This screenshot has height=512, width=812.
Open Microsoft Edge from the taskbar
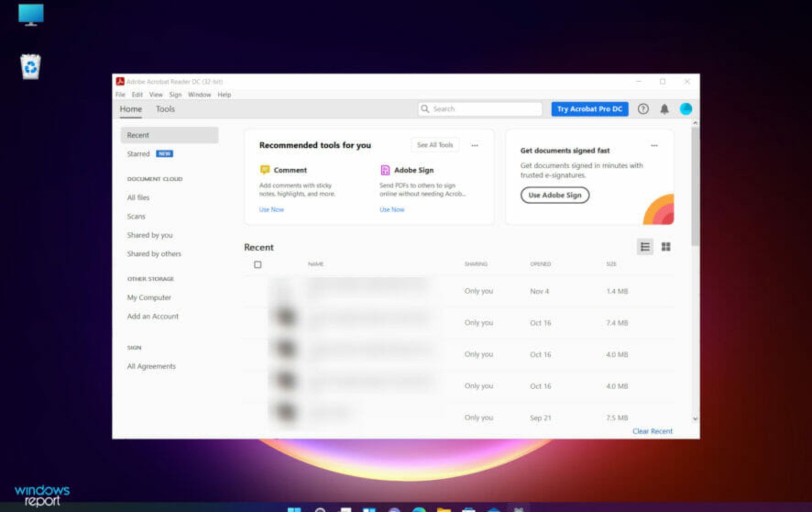tap(419, 509)
